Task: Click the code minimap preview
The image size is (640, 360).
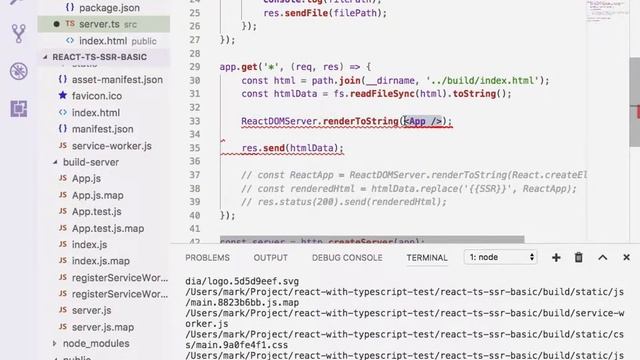Action: 606,12
